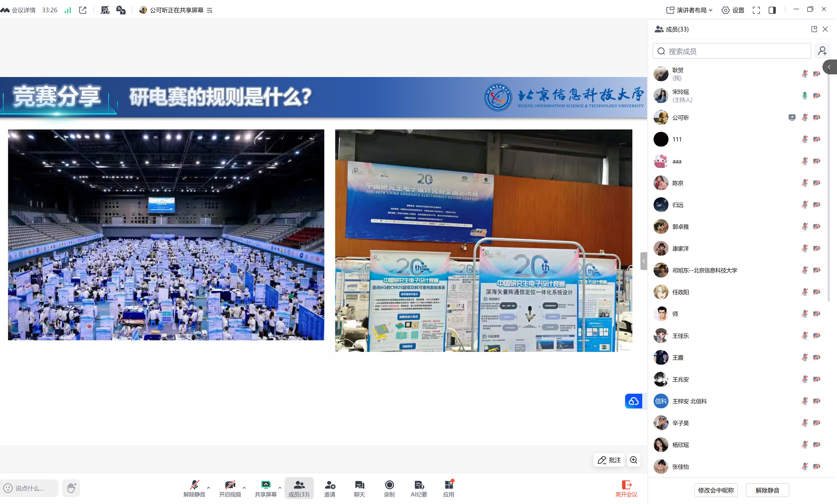Click the add member icon
The image size is (837, 504).
(822, 51)
